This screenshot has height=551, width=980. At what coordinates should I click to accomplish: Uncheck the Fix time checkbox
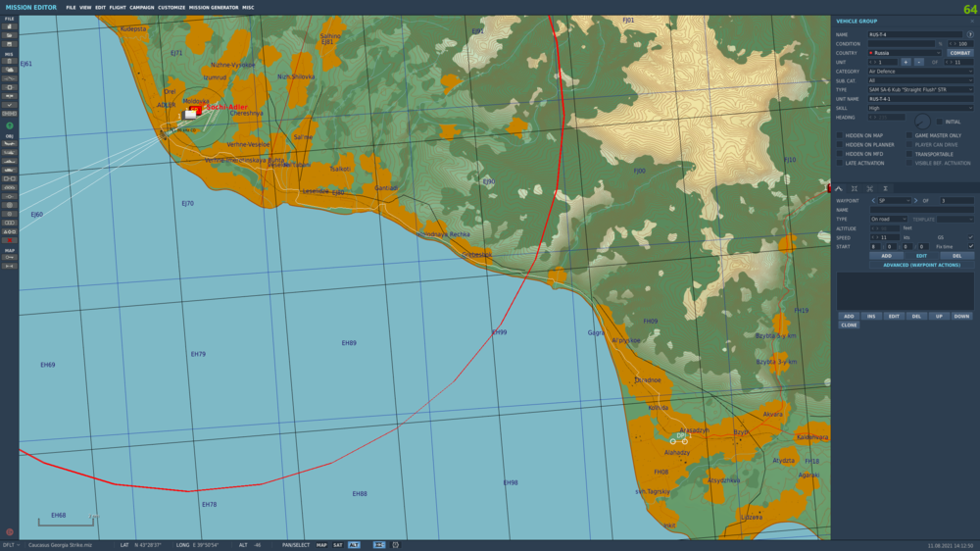(970, 246)
